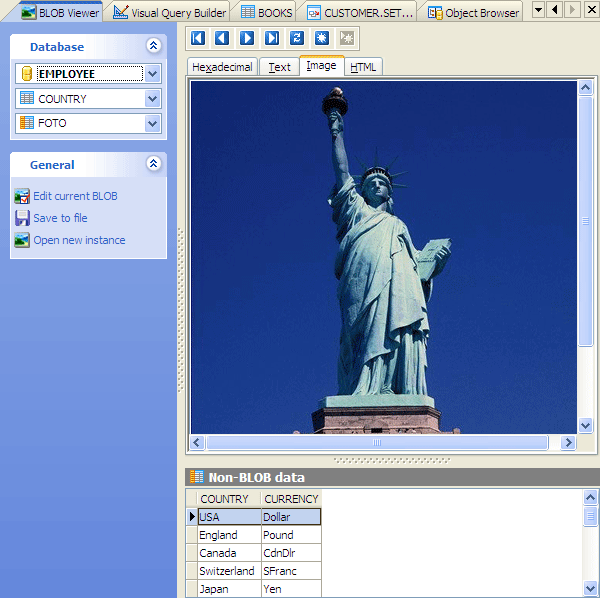
Task: Click the asterisk toolbar button after refresh
Action: (321, 38)
